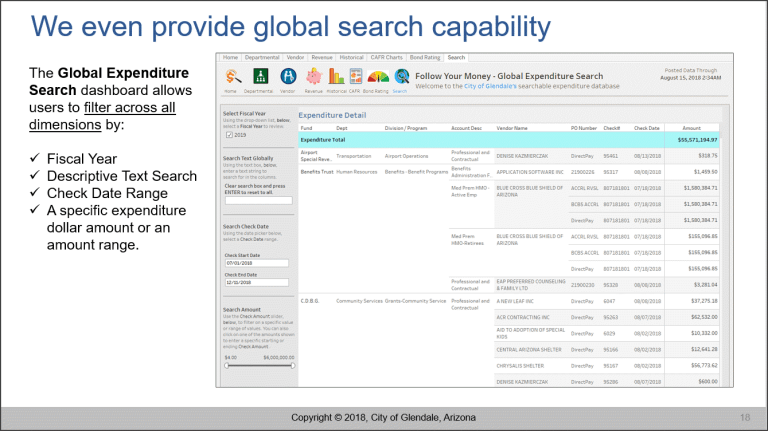This screenshot has height=431, width=768.
Task: Click the $62,532.00 amount cell
Action: (704, 317)
